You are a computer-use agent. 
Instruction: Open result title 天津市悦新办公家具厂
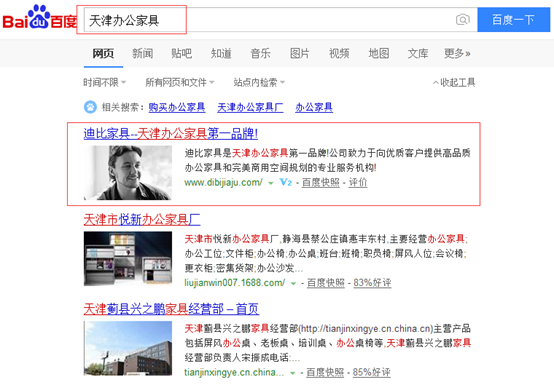coord(142,220)
